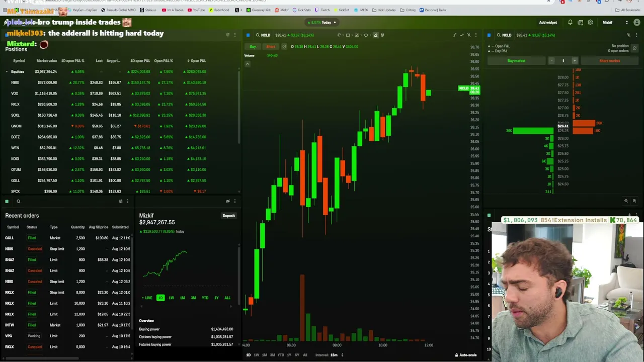Screen dimensions: 644x362
Task: Expand Day P&L triangle in ladder
Action: 489,51
